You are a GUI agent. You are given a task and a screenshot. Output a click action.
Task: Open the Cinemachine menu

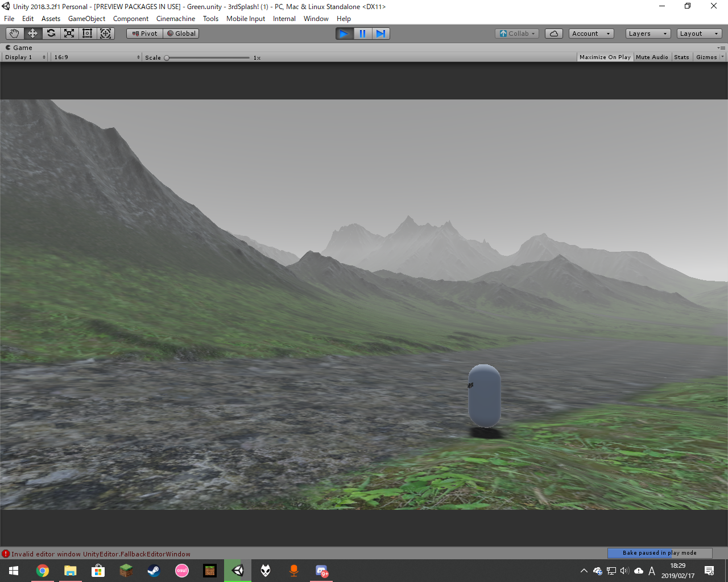[175, 19]
